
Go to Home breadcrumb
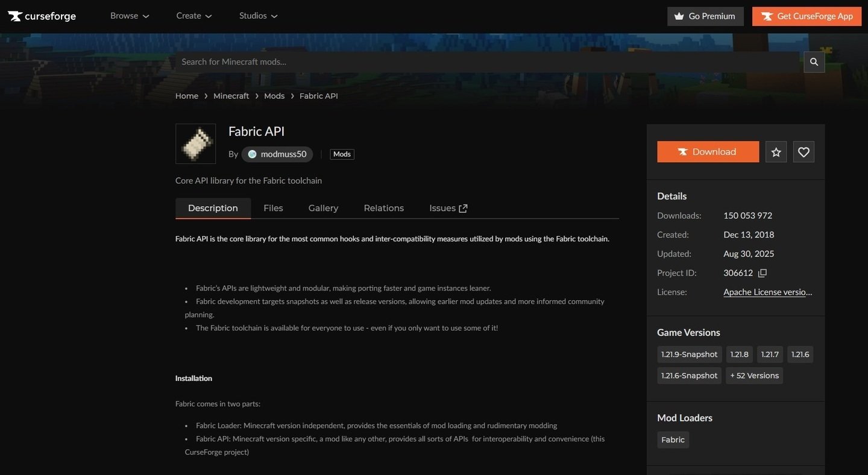pyautogui.click(x=187, y=96)
